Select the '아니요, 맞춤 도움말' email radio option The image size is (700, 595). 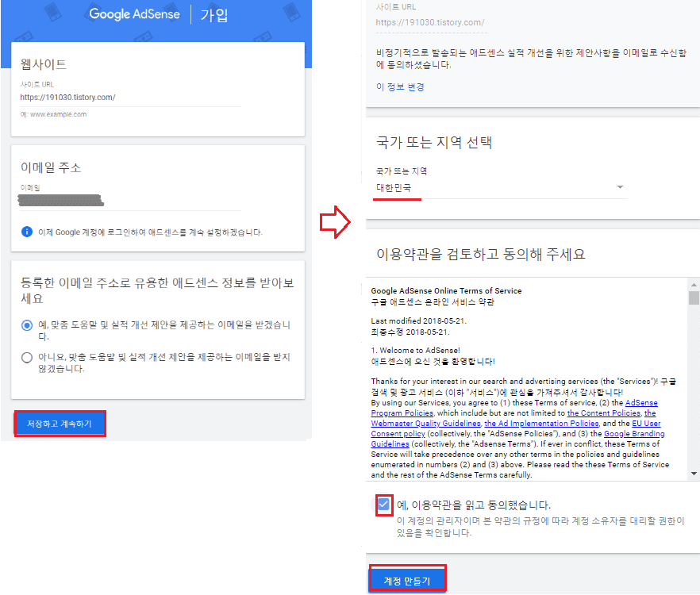click(x=27, y=358)
